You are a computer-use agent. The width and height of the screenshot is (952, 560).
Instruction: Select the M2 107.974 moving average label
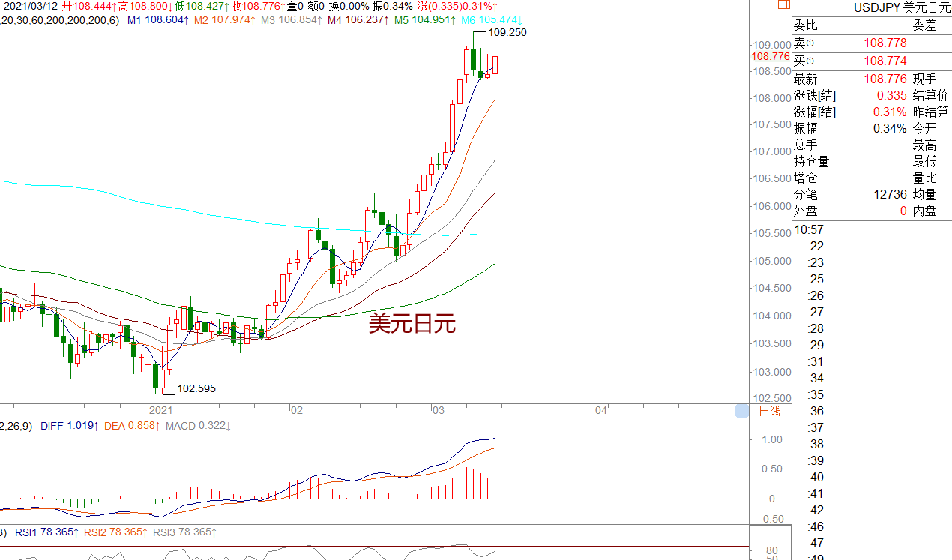[x=224, y=20]
